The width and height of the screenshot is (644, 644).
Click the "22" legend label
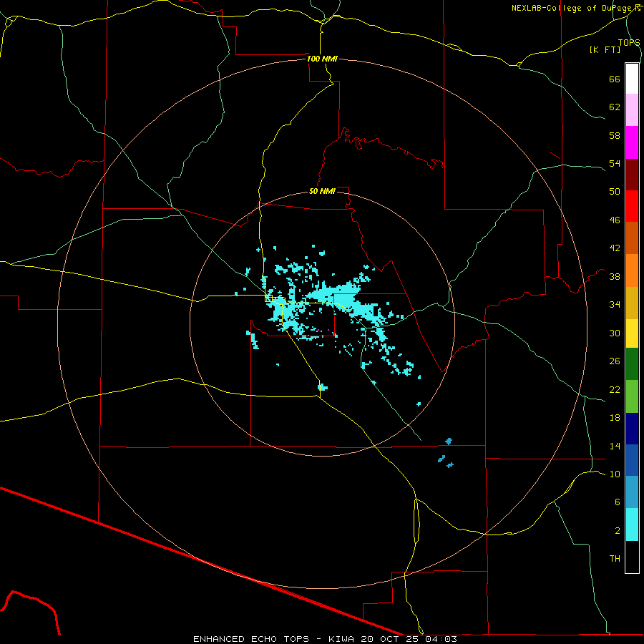[x=615, y=389]
